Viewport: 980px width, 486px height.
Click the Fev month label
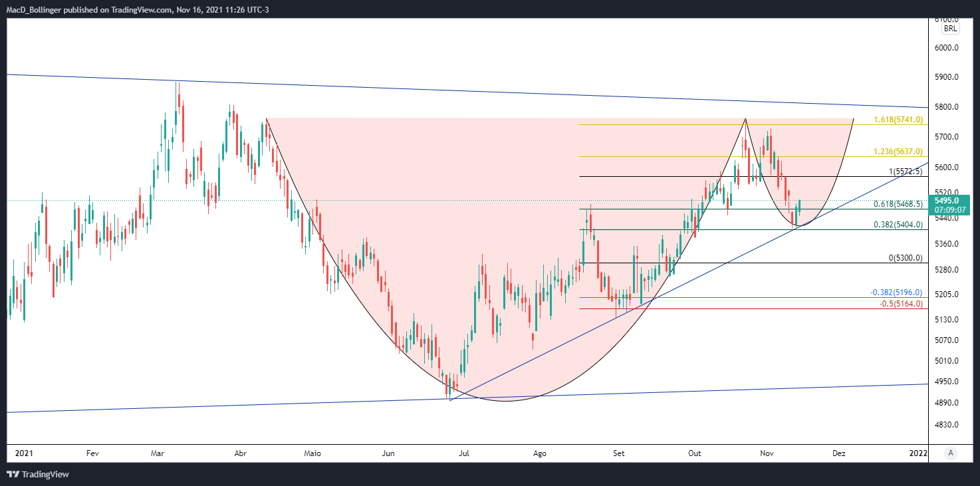coord(92,453)
